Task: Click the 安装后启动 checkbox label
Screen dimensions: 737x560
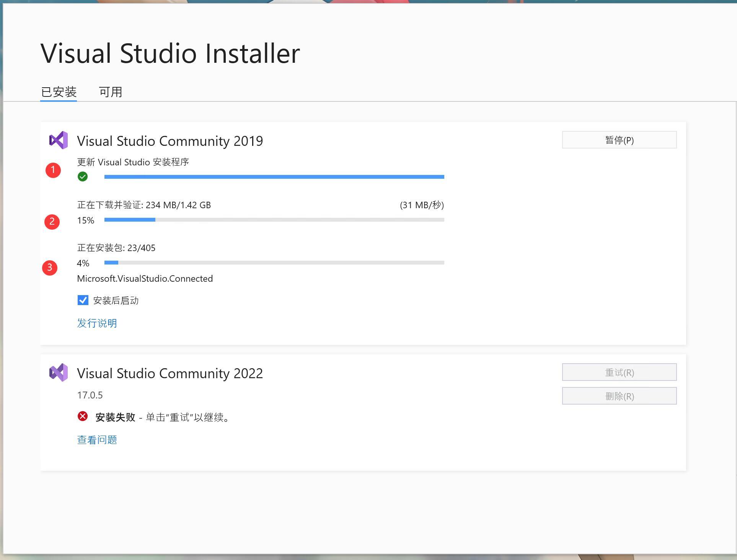Action: coord(116,300)
